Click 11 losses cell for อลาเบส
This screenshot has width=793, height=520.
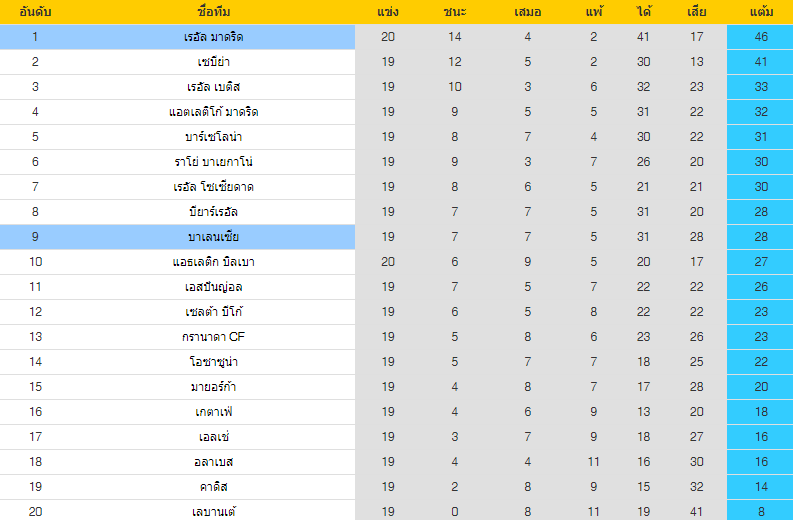pos(594,462)
